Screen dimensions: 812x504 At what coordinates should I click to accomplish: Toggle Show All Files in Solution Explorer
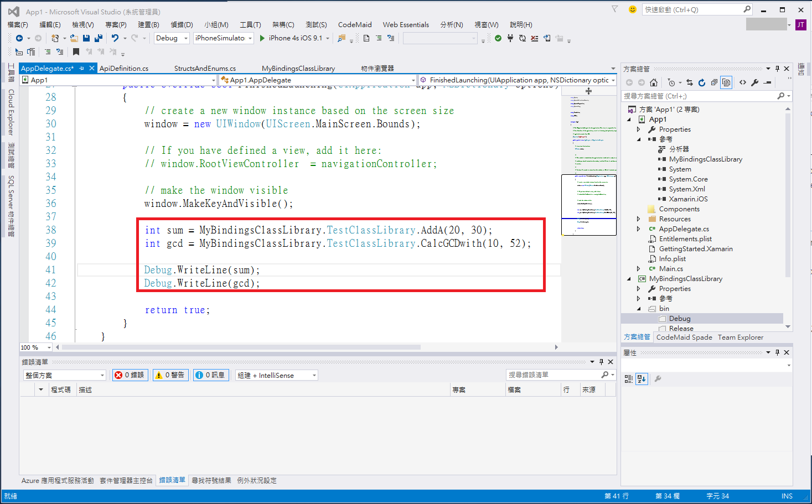point(726,82)
